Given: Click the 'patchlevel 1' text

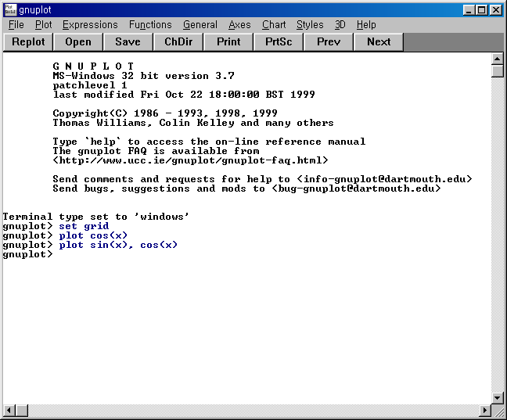Looking at the screenshot, I should pyautogui.click(x=90, y=85).
